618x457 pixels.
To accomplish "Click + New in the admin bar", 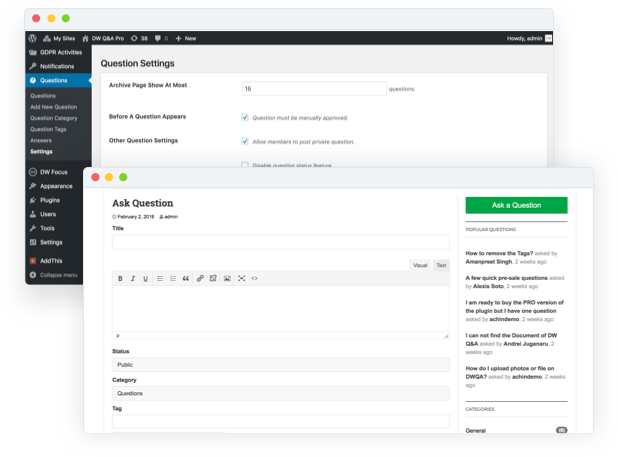I will pyautogui.click(x=186, y=38).
